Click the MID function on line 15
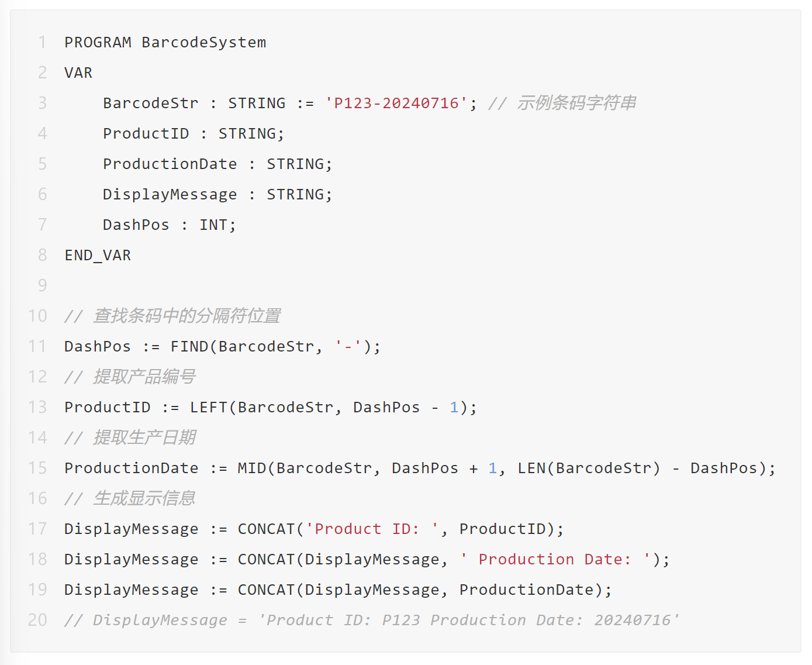The width and height of the screenshot is (812, 665). coord(252,468)
